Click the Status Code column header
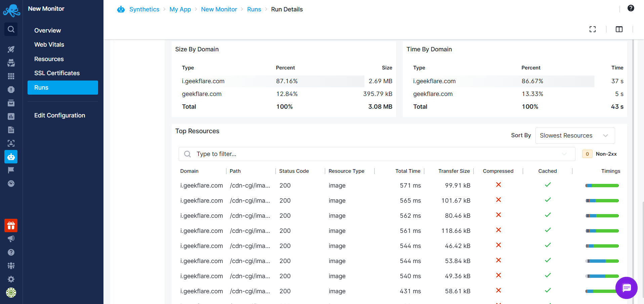This screenshot has height=304, width=644. (294, 171)
